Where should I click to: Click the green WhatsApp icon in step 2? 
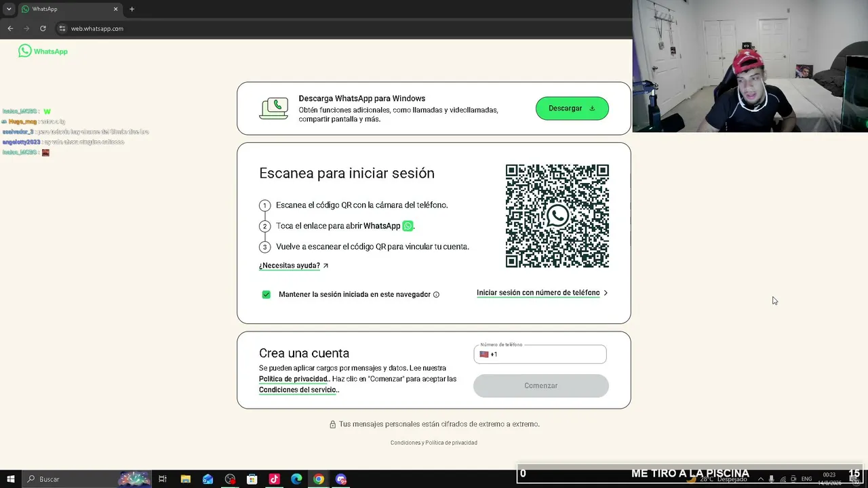tap(408, 226)
